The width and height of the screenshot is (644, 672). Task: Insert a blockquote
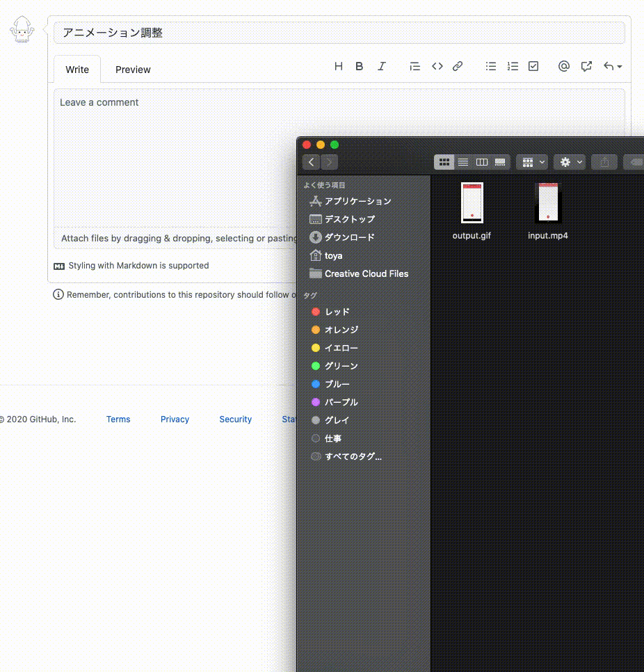pos(415,66)
